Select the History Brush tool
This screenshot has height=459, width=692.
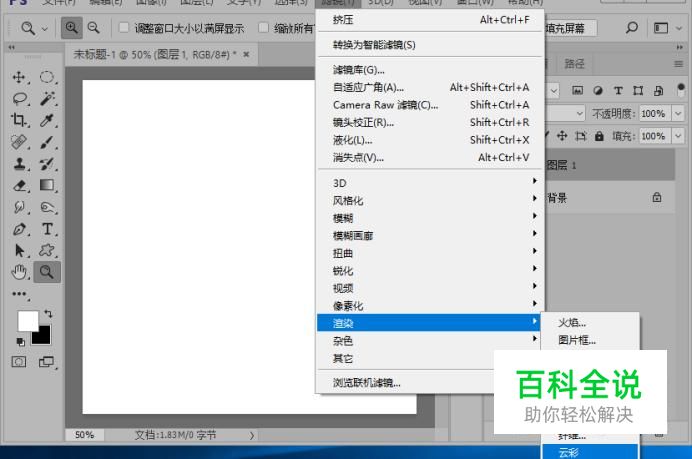(x=47, y=164)
